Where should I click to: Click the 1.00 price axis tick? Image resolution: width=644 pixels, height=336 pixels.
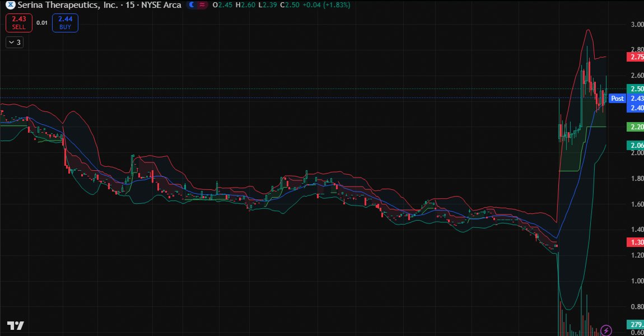(637, 281)
